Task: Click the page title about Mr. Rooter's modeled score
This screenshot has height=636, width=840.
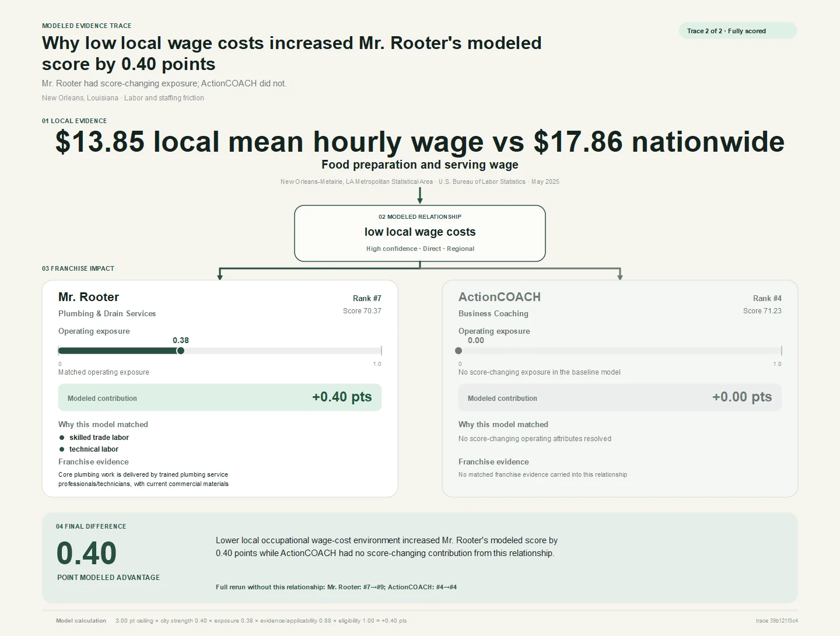Action: [x=292, y=53]
